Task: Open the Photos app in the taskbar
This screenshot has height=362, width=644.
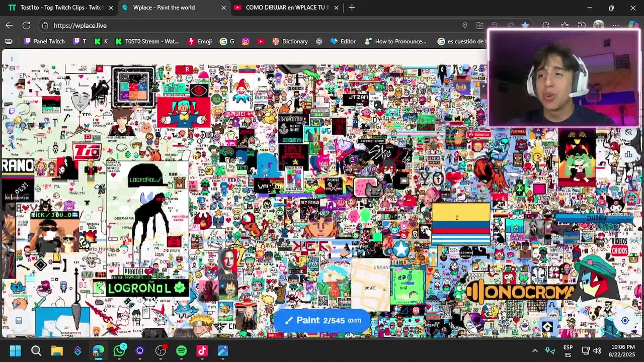Action: tap(223, 351)
